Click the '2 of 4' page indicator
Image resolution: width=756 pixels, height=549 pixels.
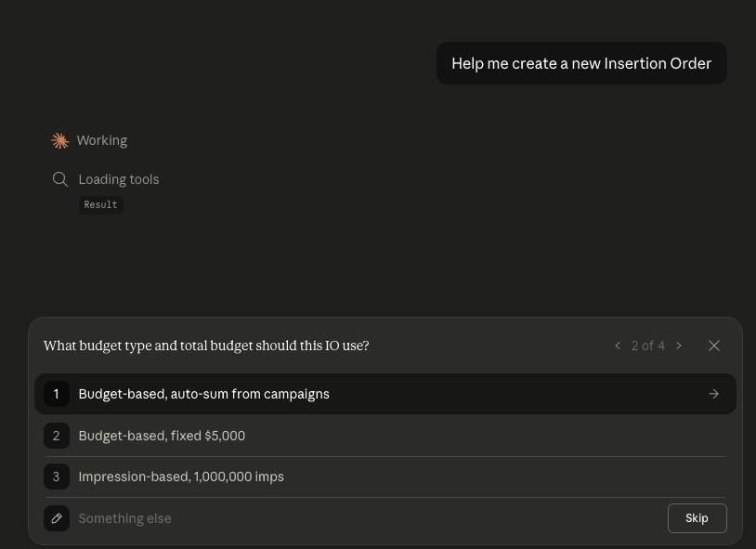tap(648, 346)
